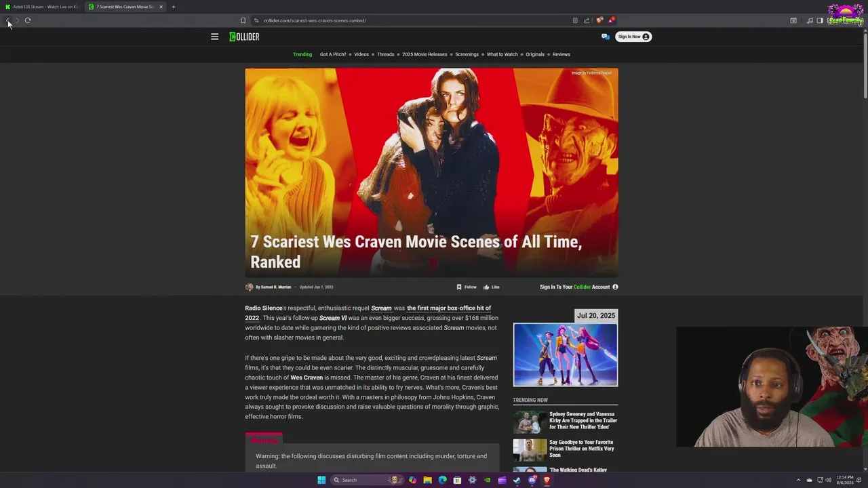868x488 pixels.
Task: Switch to the Aztek138 Stream Kick tab
Action: 42,7
